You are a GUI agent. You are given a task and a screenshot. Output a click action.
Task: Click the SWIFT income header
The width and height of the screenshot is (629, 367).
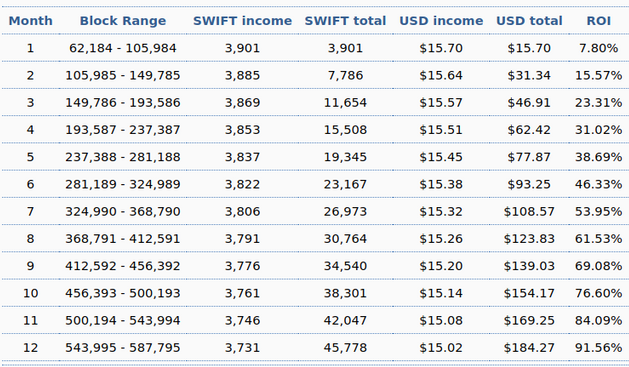pyautogui.click(x=242, y=21)
